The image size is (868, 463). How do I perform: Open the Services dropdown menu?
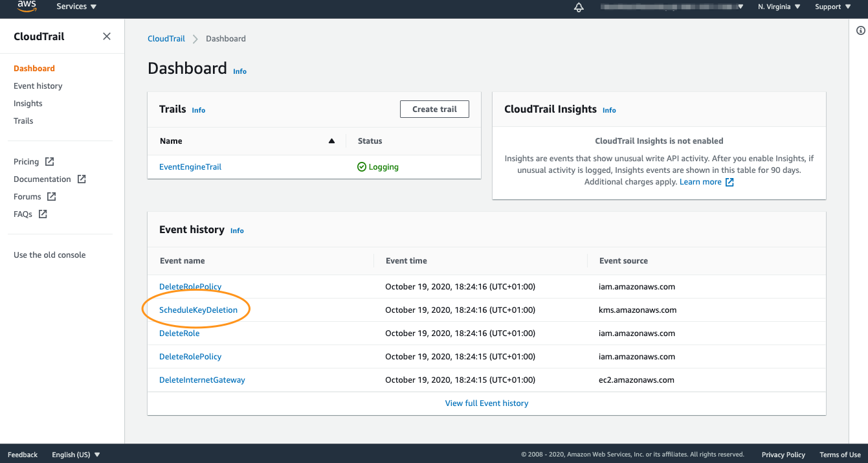click(x=76, y=6)
